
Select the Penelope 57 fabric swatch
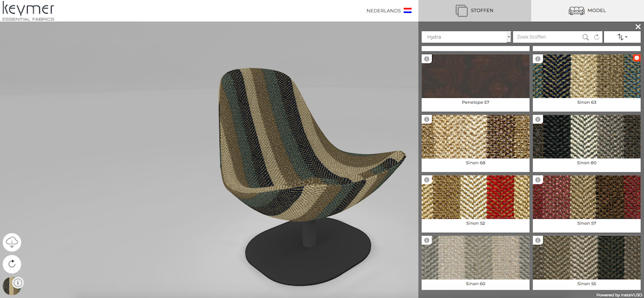point(476,76)
